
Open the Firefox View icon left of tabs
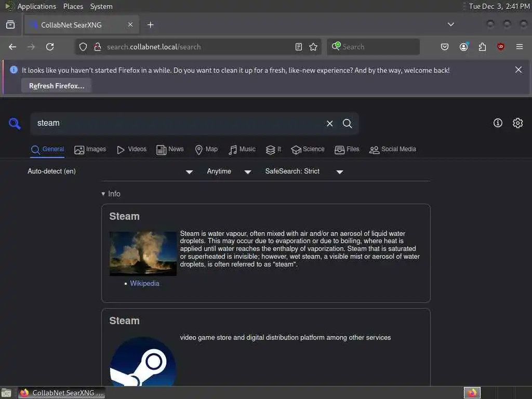coord(10,25)
